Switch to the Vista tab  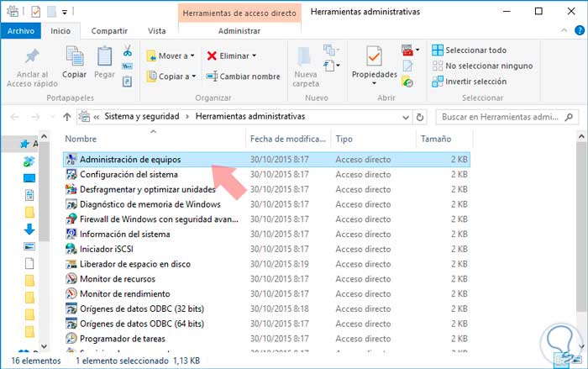click(157, 31)
